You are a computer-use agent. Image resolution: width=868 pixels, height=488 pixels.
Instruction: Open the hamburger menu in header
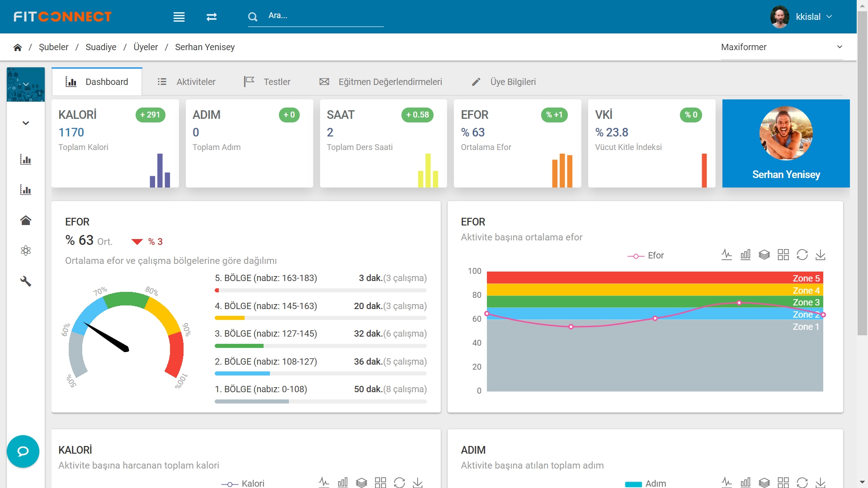[179, 17]
